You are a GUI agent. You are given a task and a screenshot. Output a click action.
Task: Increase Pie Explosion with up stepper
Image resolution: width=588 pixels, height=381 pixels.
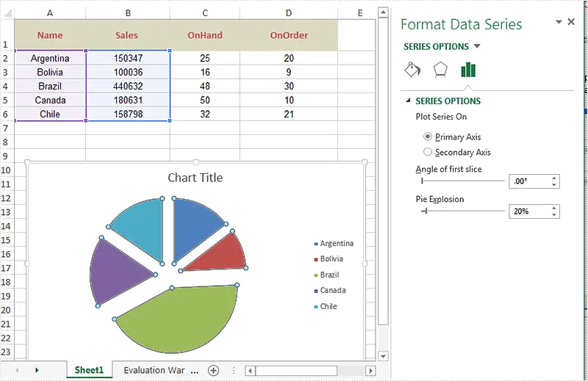point(553,208)
